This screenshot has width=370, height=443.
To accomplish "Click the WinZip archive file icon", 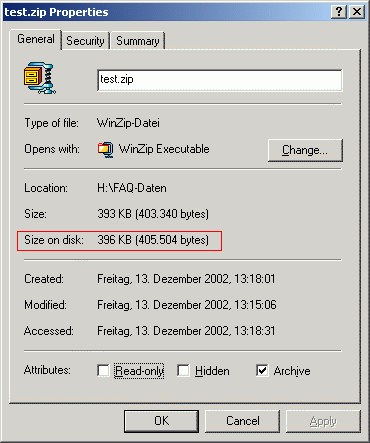I will (40, 78).
